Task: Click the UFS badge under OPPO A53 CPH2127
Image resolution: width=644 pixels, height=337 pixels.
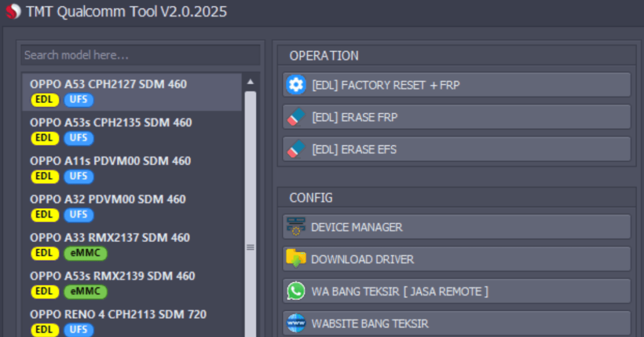Action: pyautogui.click(x=79, y=100)
